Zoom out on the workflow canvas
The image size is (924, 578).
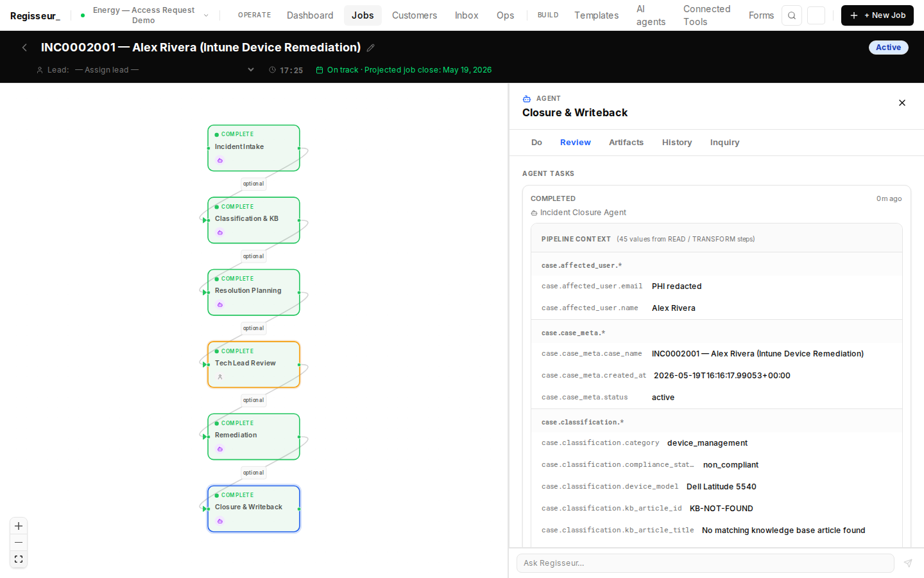(x=19, y=543)
